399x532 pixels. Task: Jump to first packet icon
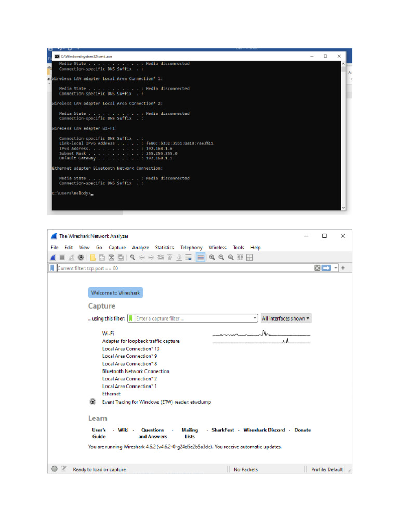pyautogui.click(x=170, y=258)
